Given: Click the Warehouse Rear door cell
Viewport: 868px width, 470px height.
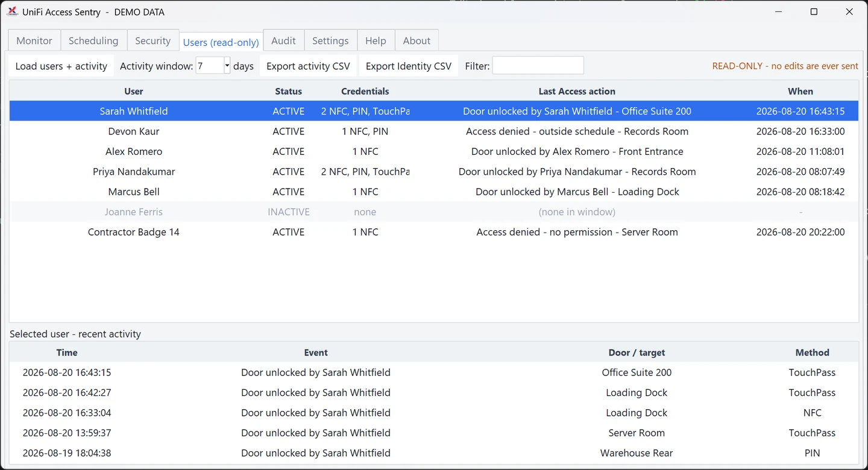Looking at the screenshot, I should [x=637, y=453].
